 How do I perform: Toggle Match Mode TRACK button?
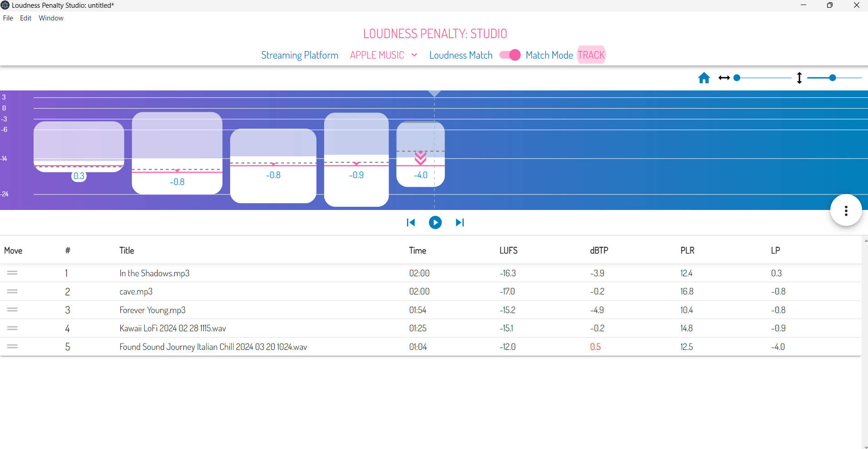(591, 55)
